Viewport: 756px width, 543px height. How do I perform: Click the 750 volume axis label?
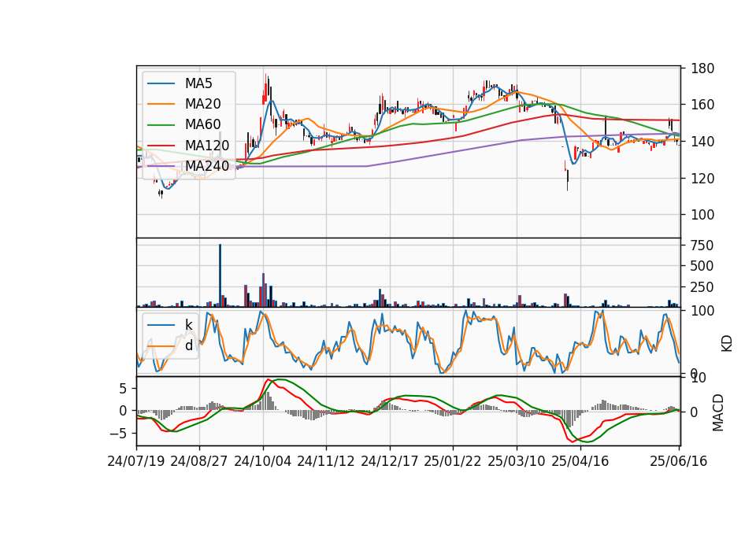coord(702,246)
